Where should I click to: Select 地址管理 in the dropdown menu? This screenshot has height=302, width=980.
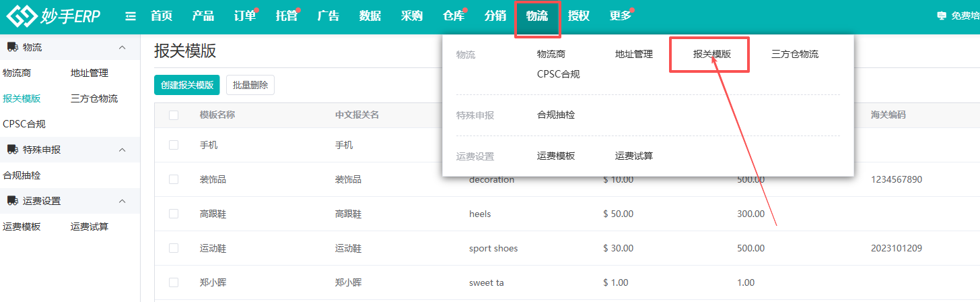click(x=634, y=54)
